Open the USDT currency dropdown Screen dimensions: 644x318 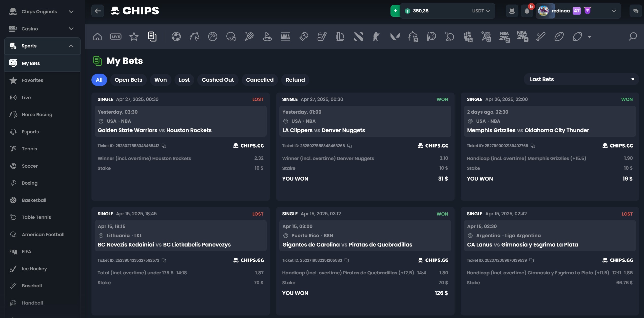pos(481,11)
